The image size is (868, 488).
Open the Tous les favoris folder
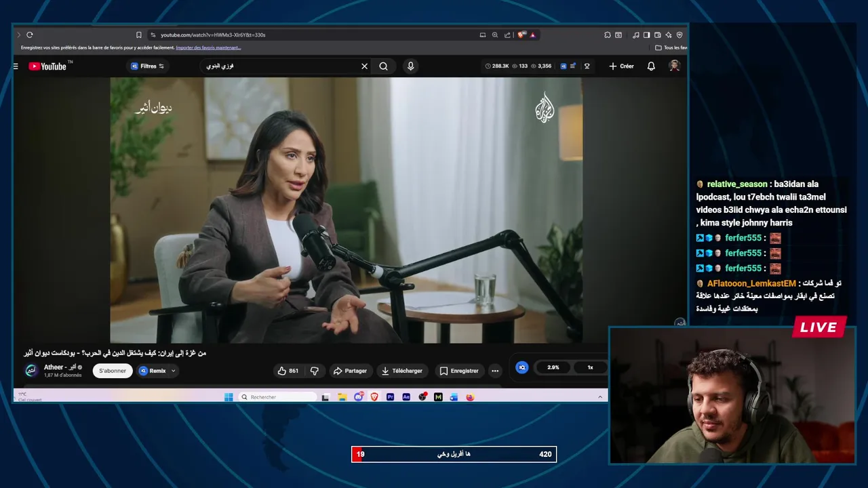pos(671,47)
